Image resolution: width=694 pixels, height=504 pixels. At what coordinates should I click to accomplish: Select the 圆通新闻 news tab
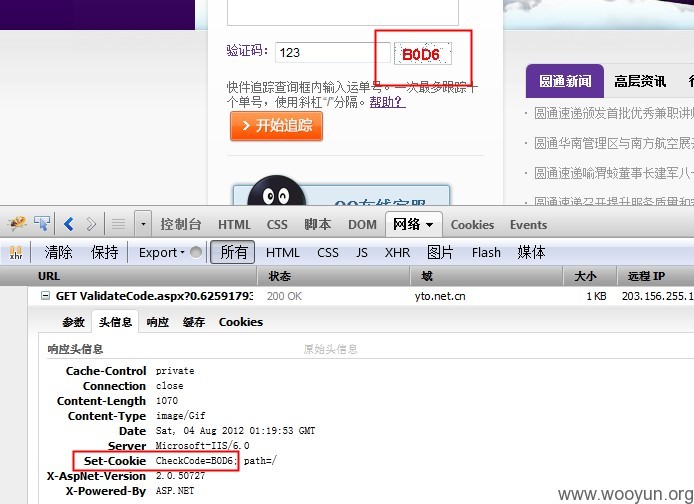coord(565,81)
